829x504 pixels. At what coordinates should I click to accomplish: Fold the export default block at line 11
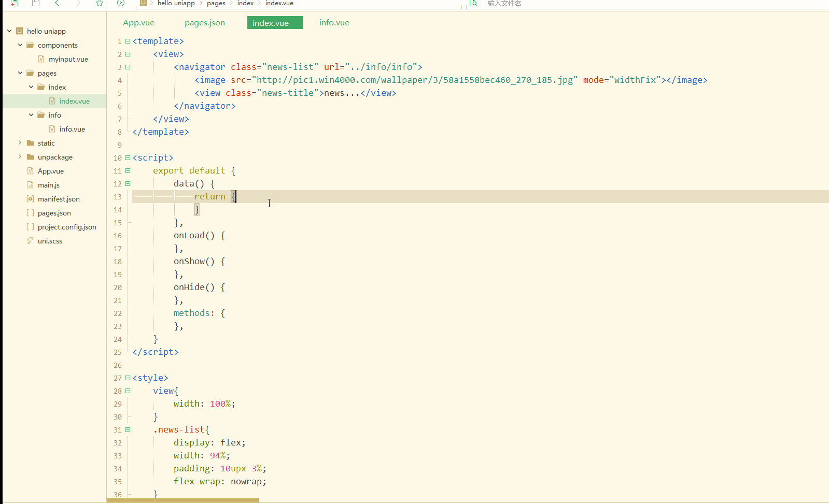[x=128, y=171]
